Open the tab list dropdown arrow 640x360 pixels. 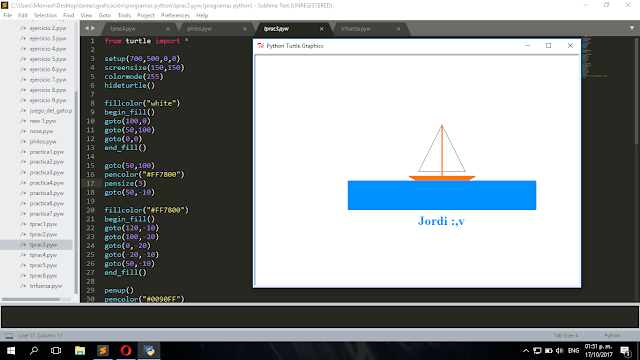[632, 28]
